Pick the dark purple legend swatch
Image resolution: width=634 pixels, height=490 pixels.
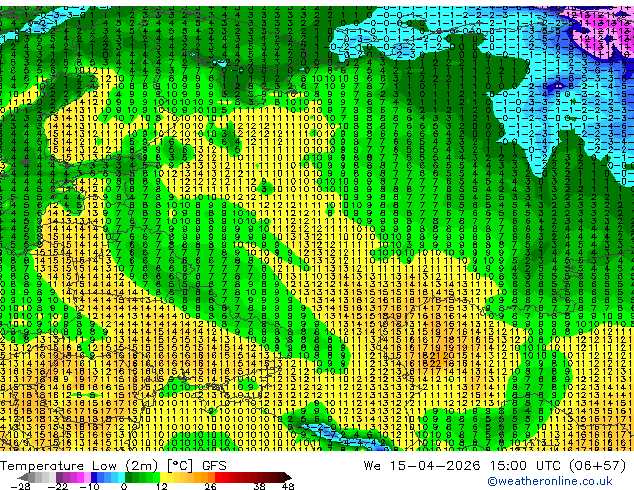point(59,477)
